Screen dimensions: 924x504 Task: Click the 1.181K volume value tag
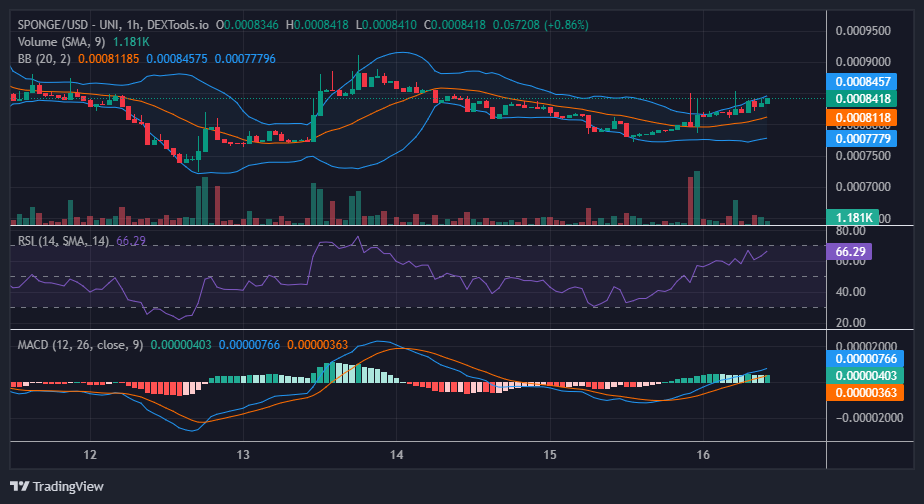coord(853,218)
